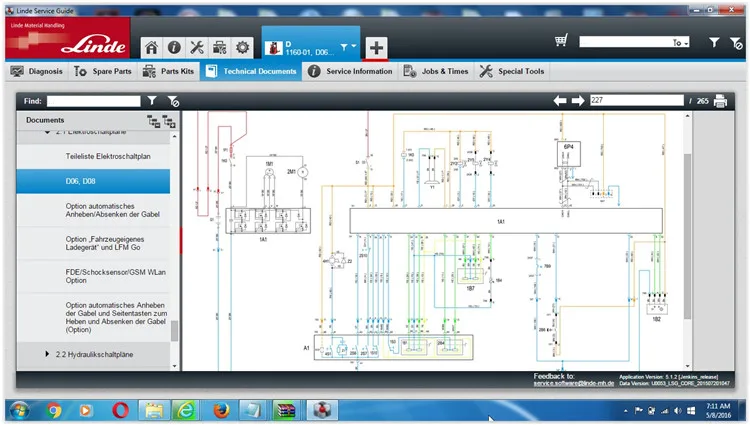This screenshot has width=750, height=425.
Task: Open the top search type dropdown
Action: pos(681,43)
